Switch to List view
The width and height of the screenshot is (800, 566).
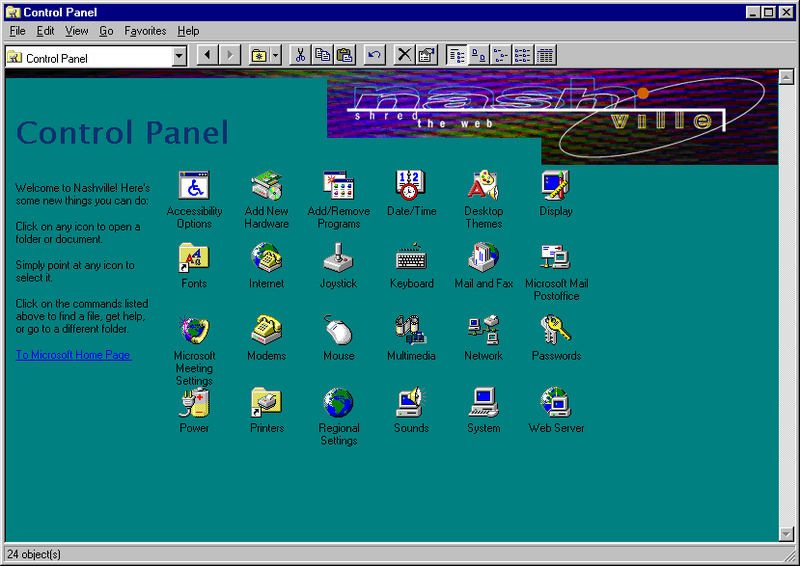pos(523,55)
